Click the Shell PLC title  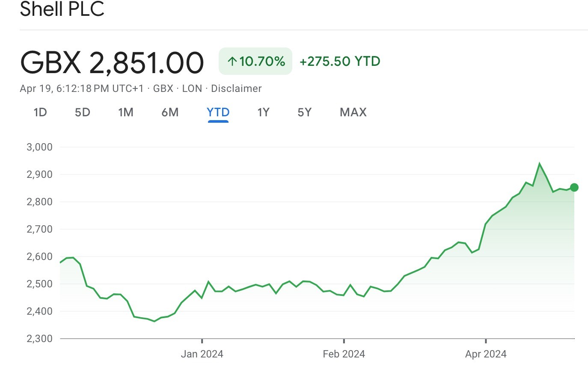[62, 9]
